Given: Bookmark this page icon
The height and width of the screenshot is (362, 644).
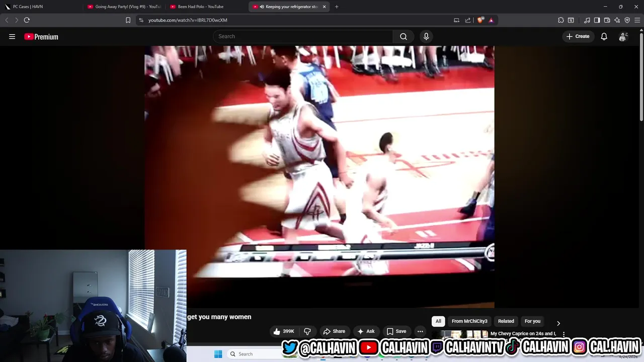Looking at the screenshot, I should (x=128, y=20).
